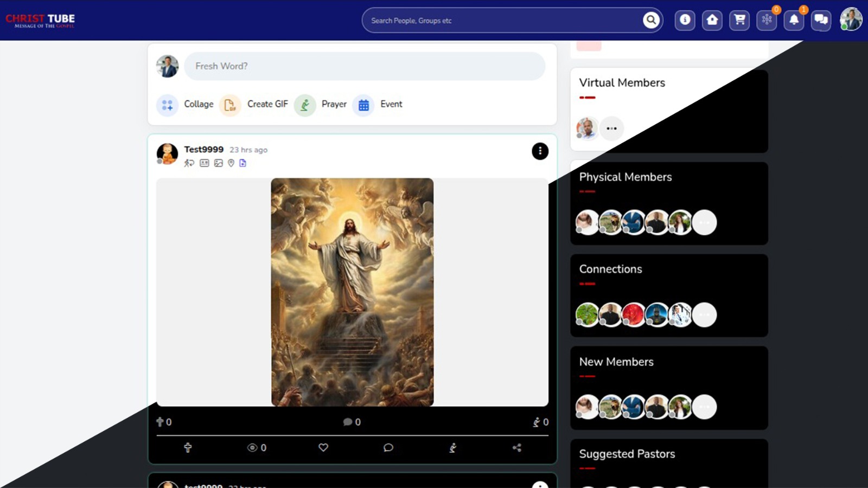Open the Test9999 profile link
868x488 pixels.
pos(203,149)
